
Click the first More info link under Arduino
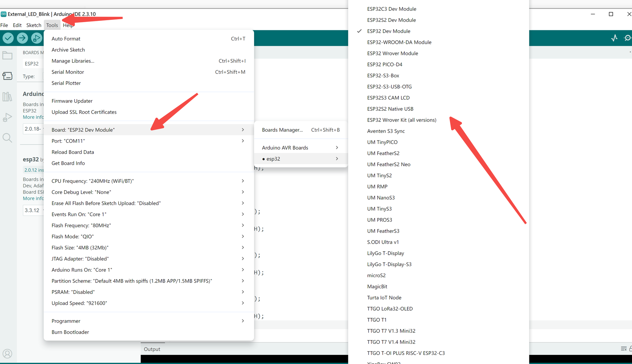point(33,117)
